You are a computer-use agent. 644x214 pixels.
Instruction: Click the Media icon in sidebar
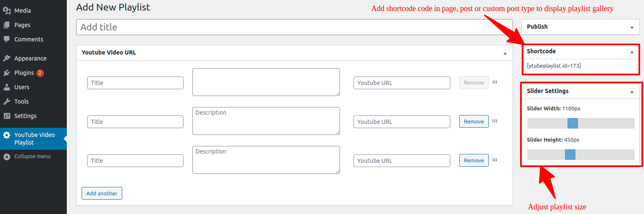pyautogui.click(x=7, y=11)
